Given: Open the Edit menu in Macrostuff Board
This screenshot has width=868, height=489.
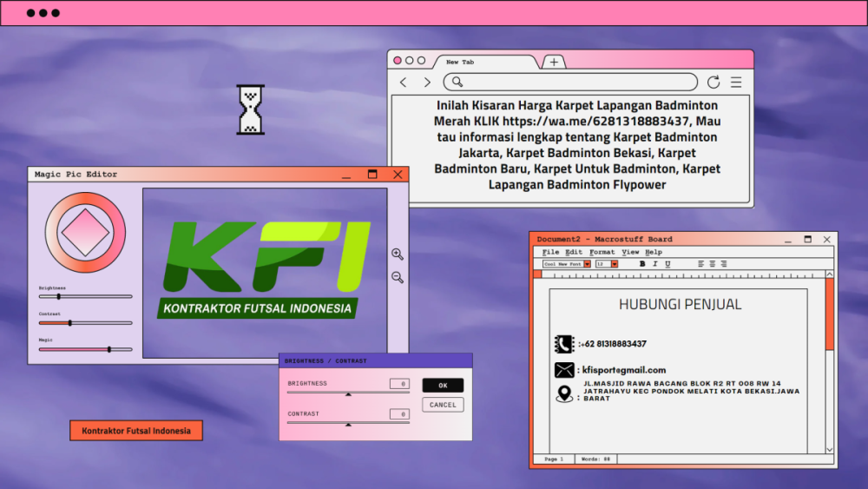Looking at the screenshot, I should point(574,252).
